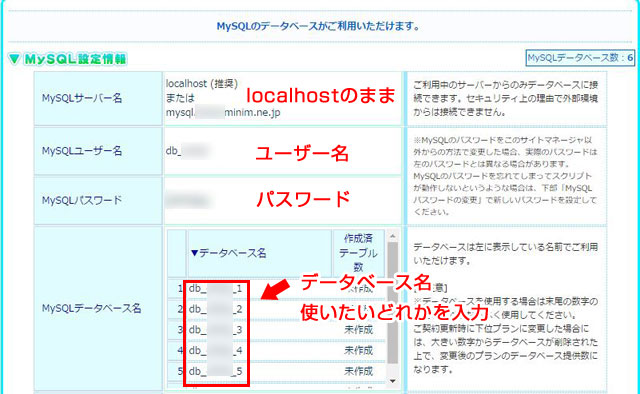Click the MySQLサーバー名 label cell
The width and height of the screenshot is (640, 394).
click(98, 98)
